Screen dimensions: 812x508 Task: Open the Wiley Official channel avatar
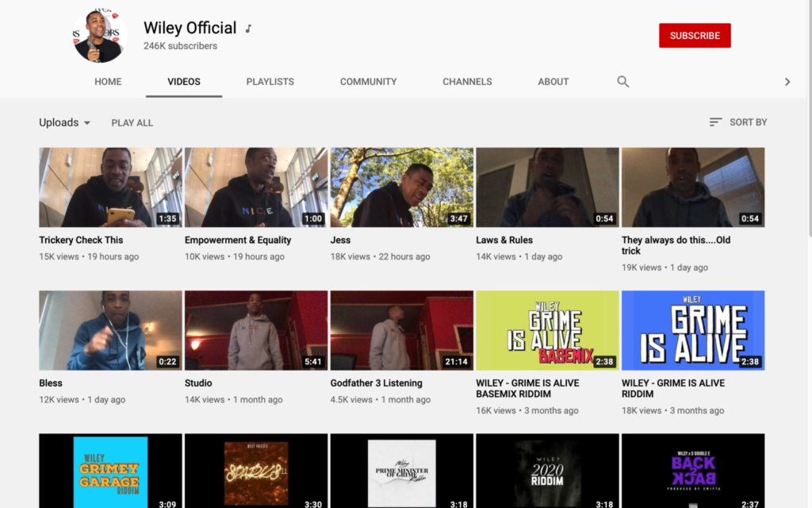(x=99, y=35)
